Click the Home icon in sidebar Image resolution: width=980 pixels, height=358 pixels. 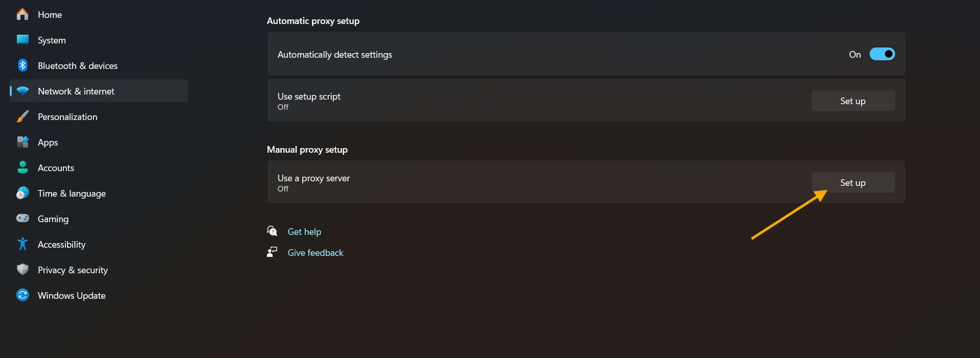[x=22, y=14]
